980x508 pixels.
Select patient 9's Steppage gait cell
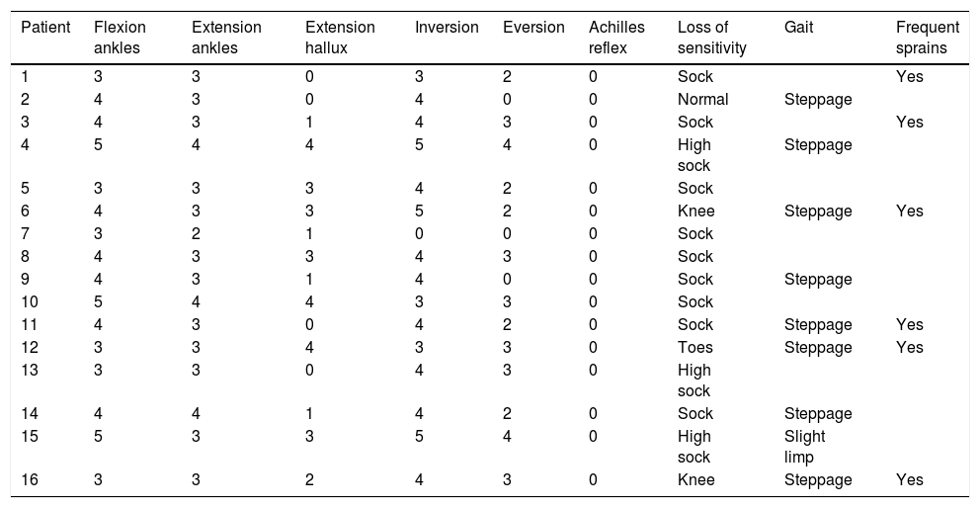click(818, 280)
